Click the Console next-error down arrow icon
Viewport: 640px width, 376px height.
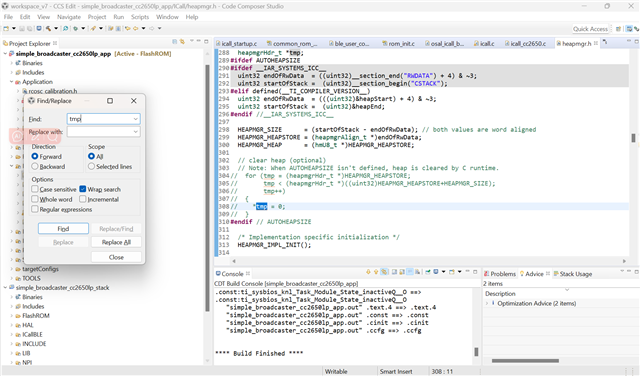click(x=368, y=272)
